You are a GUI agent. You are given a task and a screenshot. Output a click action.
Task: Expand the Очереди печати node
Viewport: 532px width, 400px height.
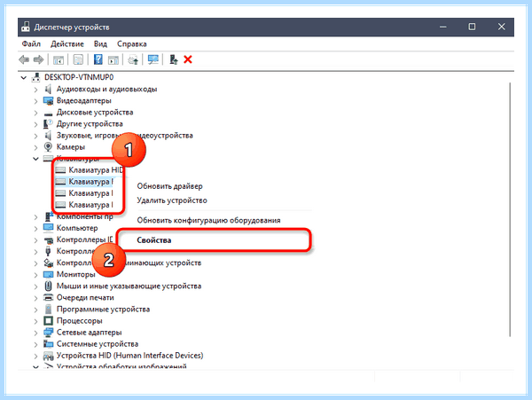pos(35,298)
